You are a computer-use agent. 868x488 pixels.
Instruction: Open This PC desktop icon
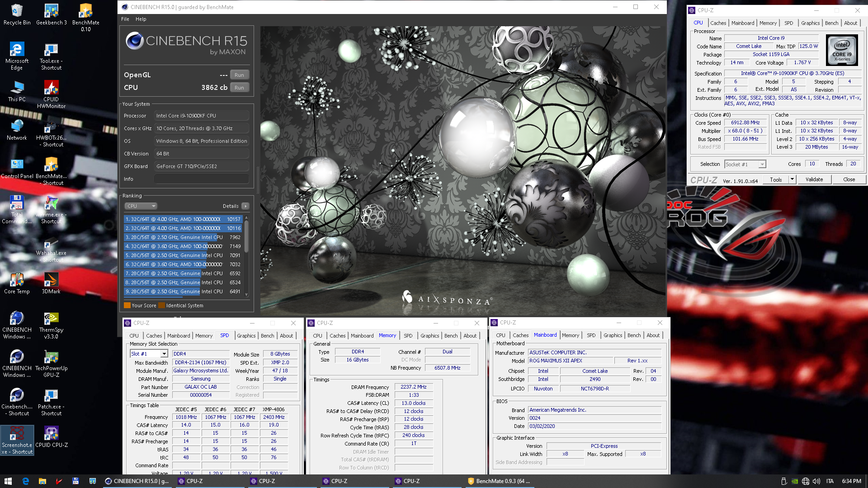click(x=17, y=91)
